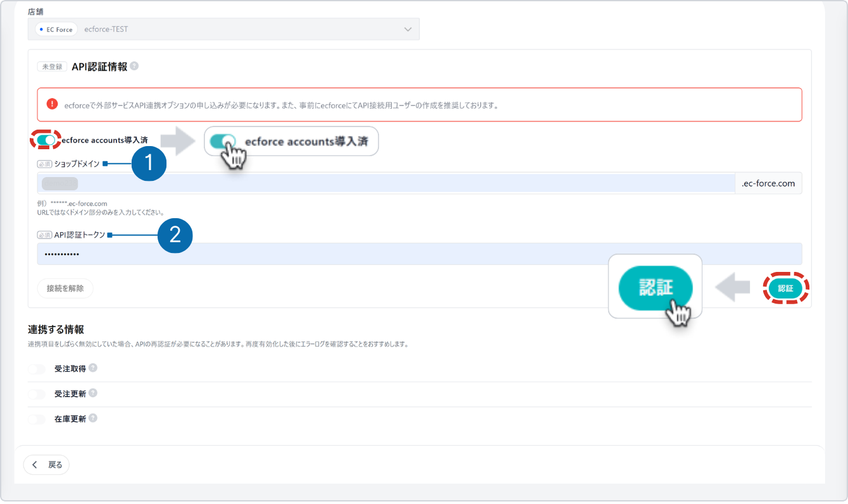This screenshot has width=848, height=504.
Task: Focus the API認証トークン password field
Action: (419, 254)
